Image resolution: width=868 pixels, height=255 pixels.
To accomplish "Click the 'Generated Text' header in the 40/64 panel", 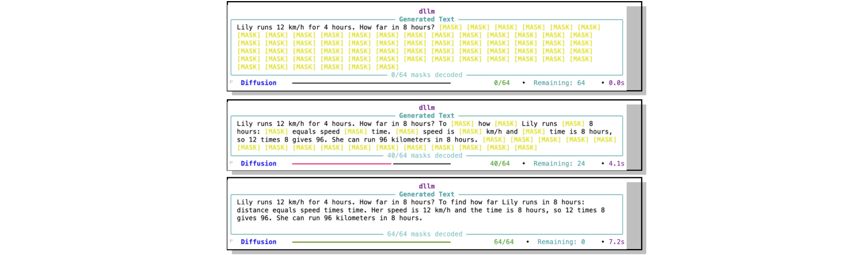I will tap(426, 116).
